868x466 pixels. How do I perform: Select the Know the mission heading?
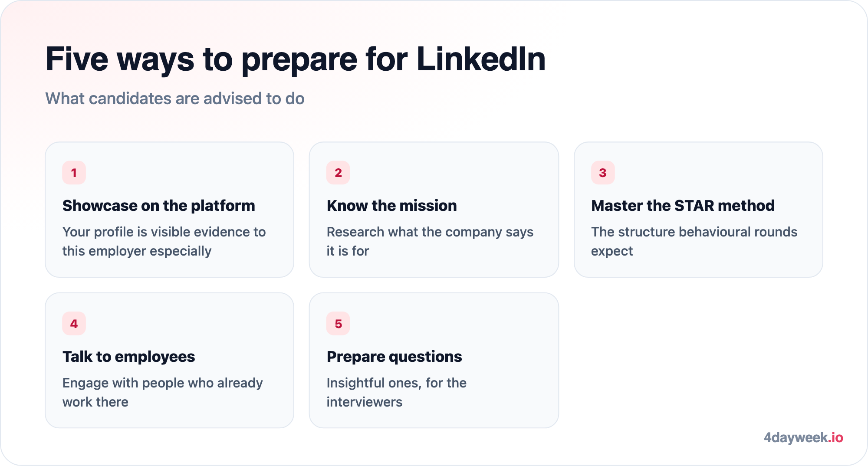click(x=392, y=206)
